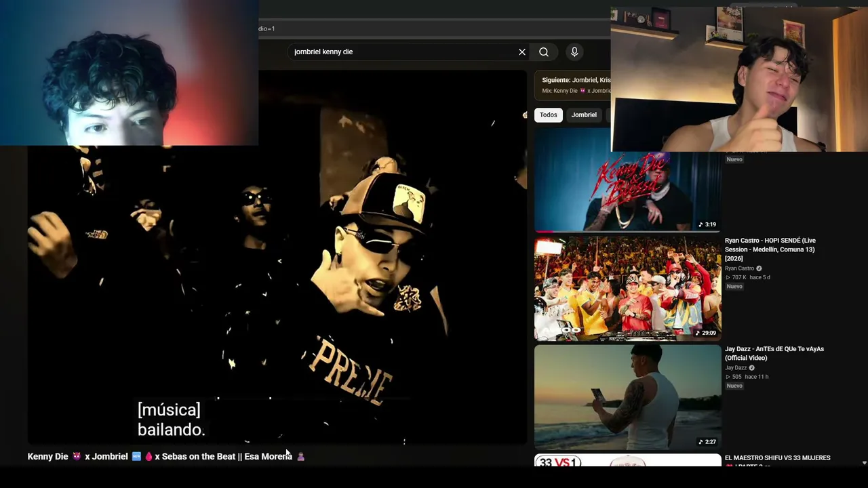The height and width of the screenshot is (488, 868).
Task: Click the dio=1 text in the address bar
Action: [x=267, y=28]
